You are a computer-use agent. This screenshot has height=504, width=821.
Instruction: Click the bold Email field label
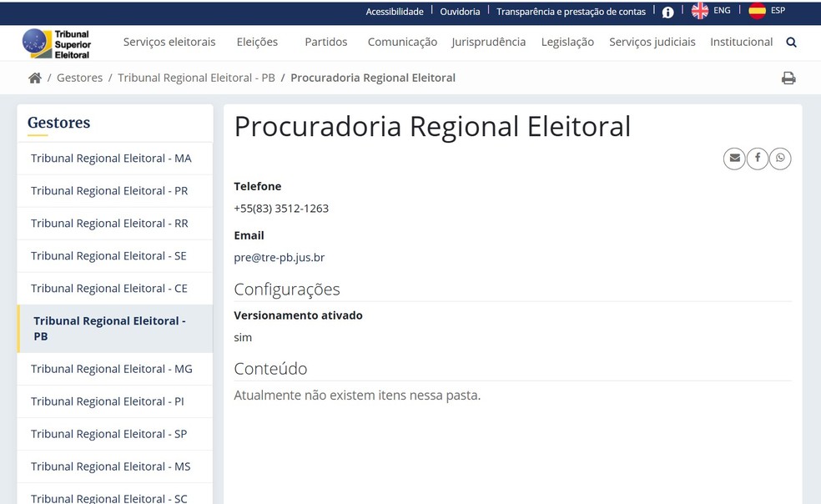click(x=249, y=236)
